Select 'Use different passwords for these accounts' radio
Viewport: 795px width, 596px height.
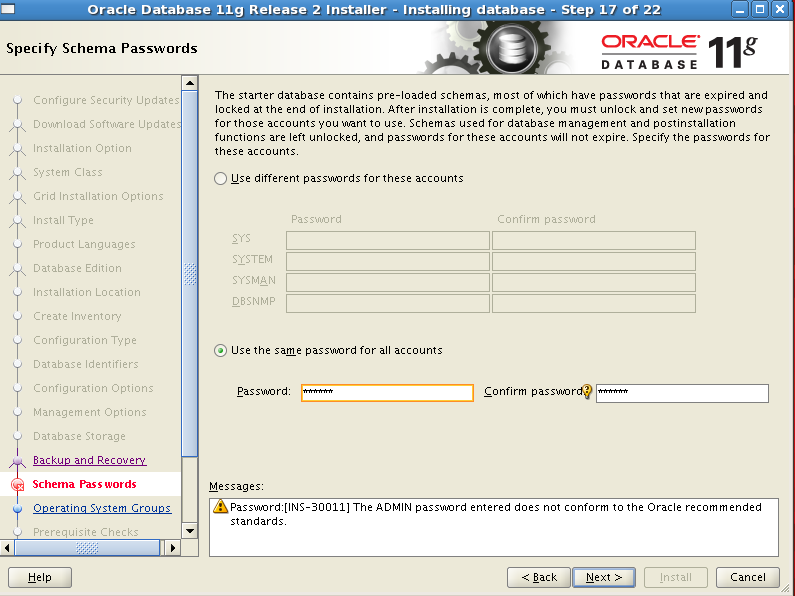[220, 178]
